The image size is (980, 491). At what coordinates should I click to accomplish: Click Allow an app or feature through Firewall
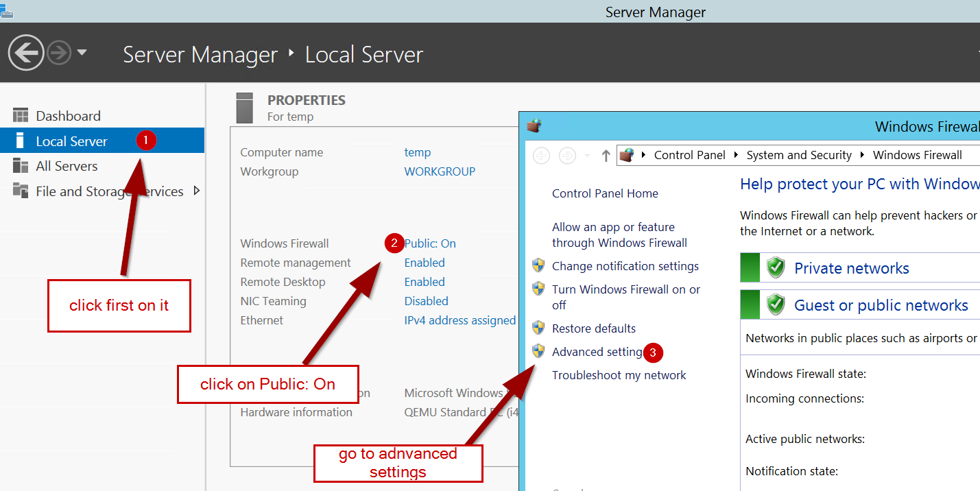coord(619,235)
